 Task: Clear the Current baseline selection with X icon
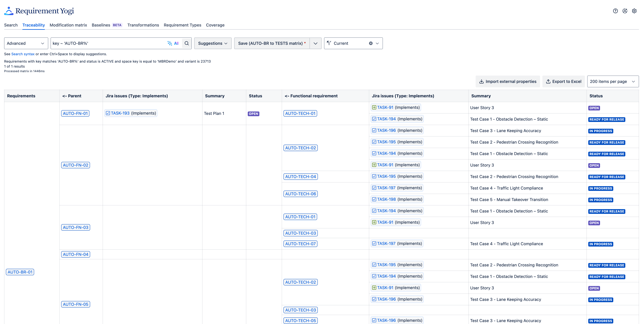coord(371,43)
